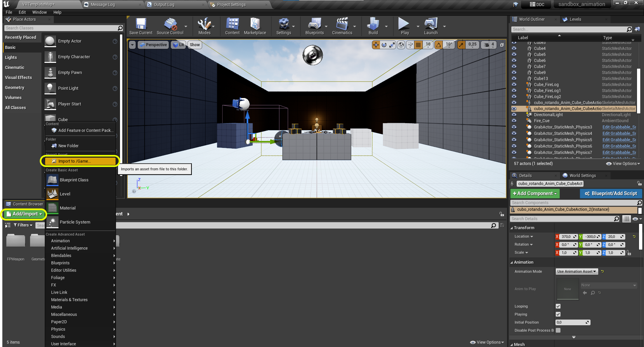Uncheck the Playing checkbox
The height and width of the screenshot is (347, 644).
(558, 314)
